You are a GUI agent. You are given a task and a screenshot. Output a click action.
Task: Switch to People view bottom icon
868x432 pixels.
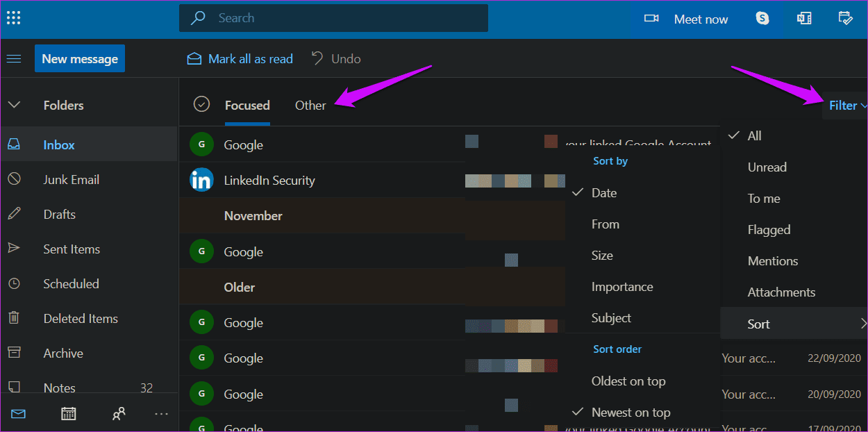[119, 414]
